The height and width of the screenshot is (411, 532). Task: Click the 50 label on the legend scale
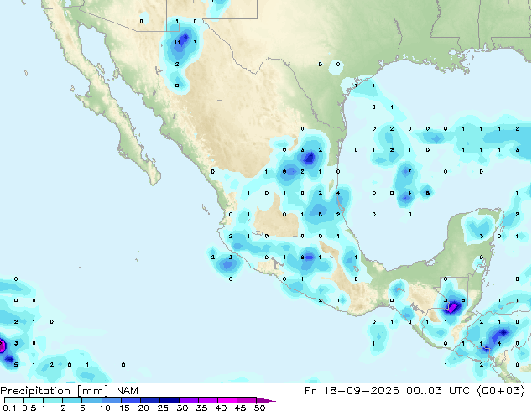click(259, 408)
